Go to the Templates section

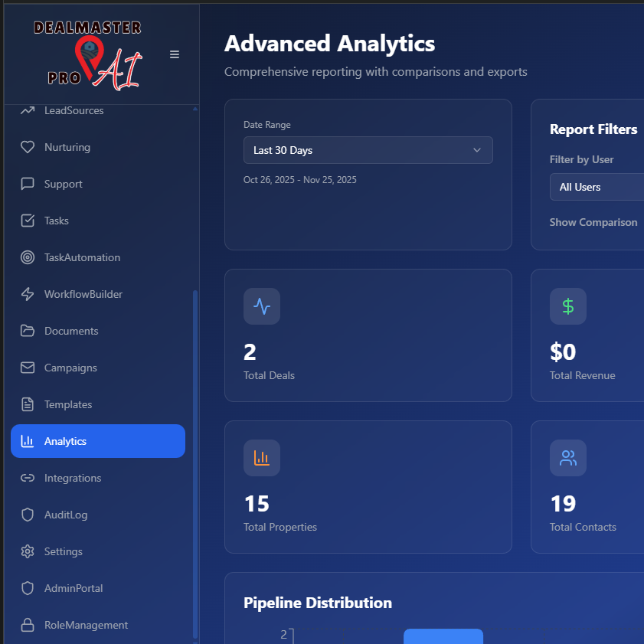(68, 404)
